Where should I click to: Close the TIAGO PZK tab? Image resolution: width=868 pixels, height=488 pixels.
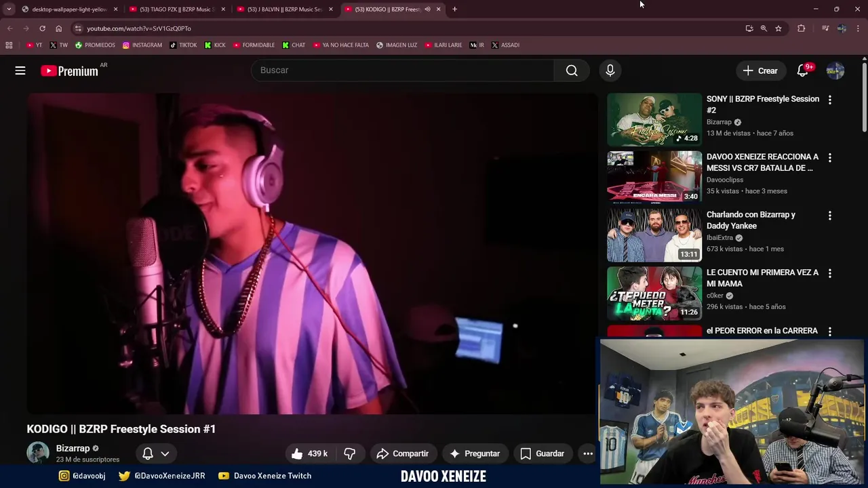[x=223, y=9]
